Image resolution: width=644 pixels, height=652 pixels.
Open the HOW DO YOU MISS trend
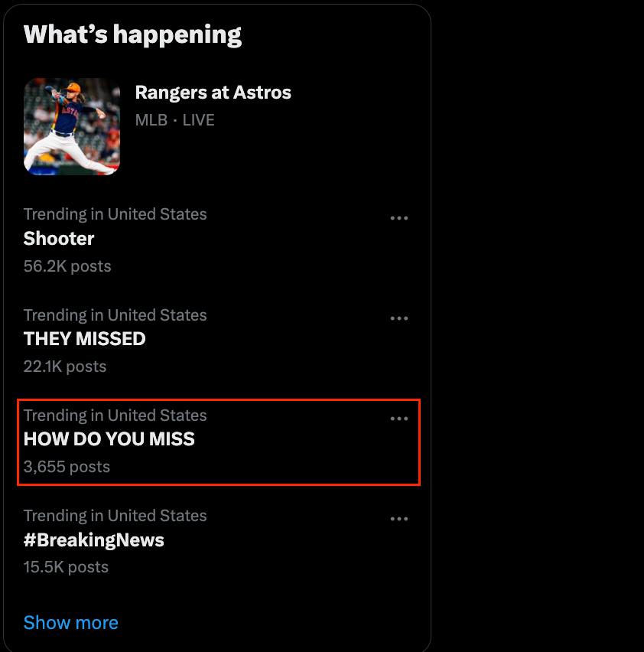[x=109, y=439]
